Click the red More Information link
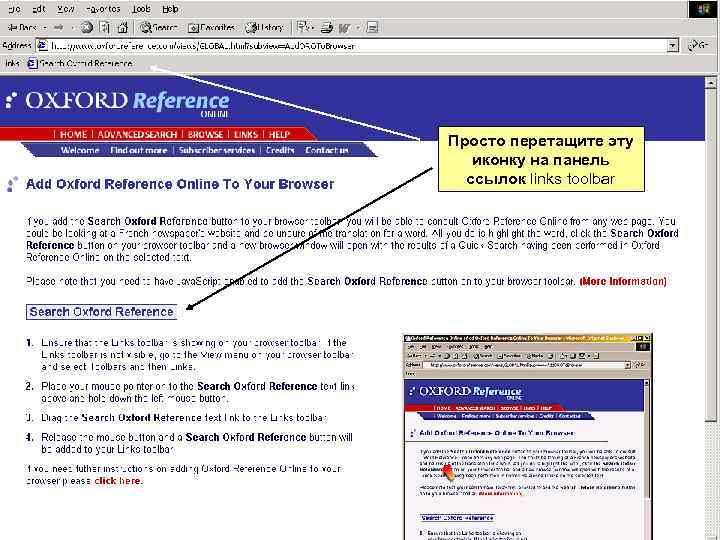The image size is (720, 540). pos(623,281)
